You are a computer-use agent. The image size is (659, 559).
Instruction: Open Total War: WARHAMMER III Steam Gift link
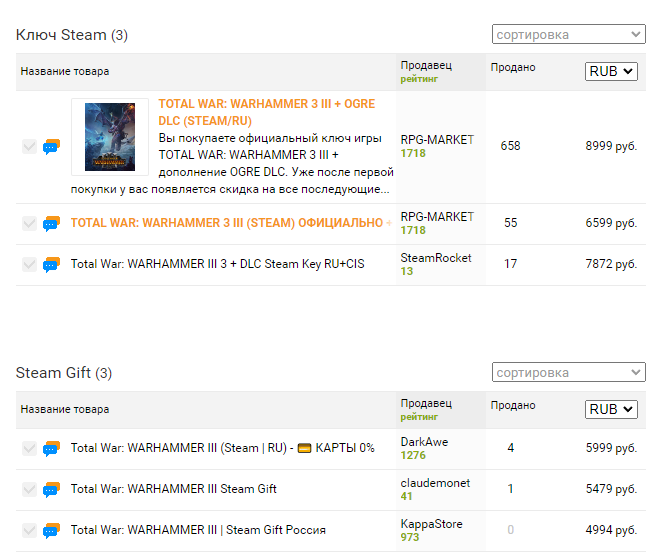coord(174,490)
